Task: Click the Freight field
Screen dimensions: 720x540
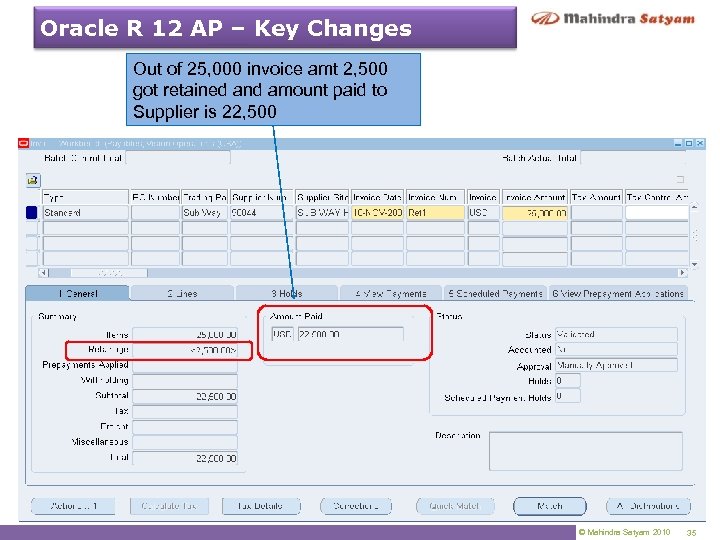Action: pos(185,427)
